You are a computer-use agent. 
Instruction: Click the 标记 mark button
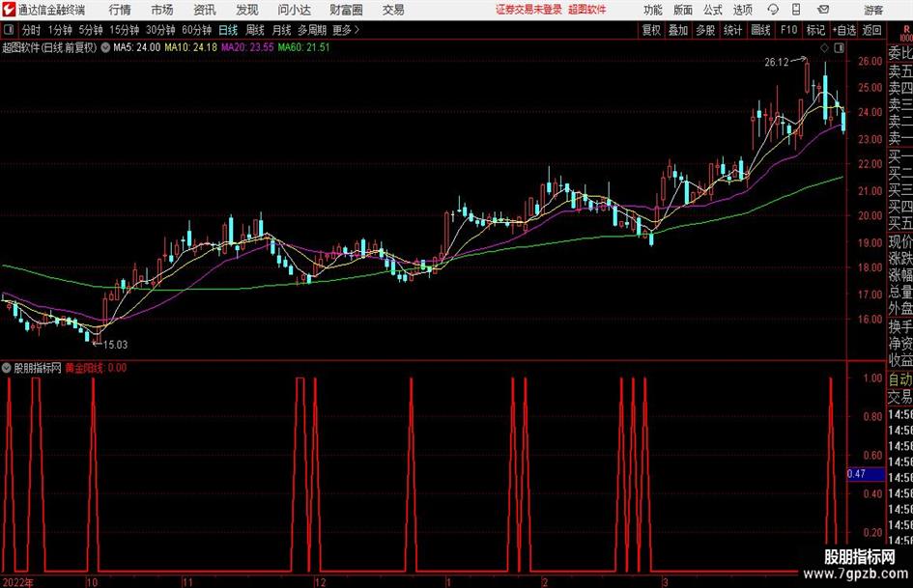[815, 30]
